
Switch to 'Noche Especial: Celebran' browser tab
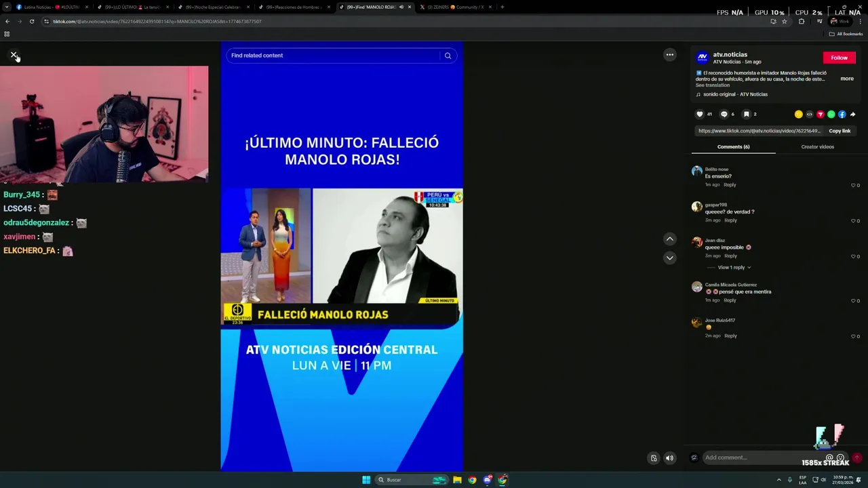tap(213, 7)
